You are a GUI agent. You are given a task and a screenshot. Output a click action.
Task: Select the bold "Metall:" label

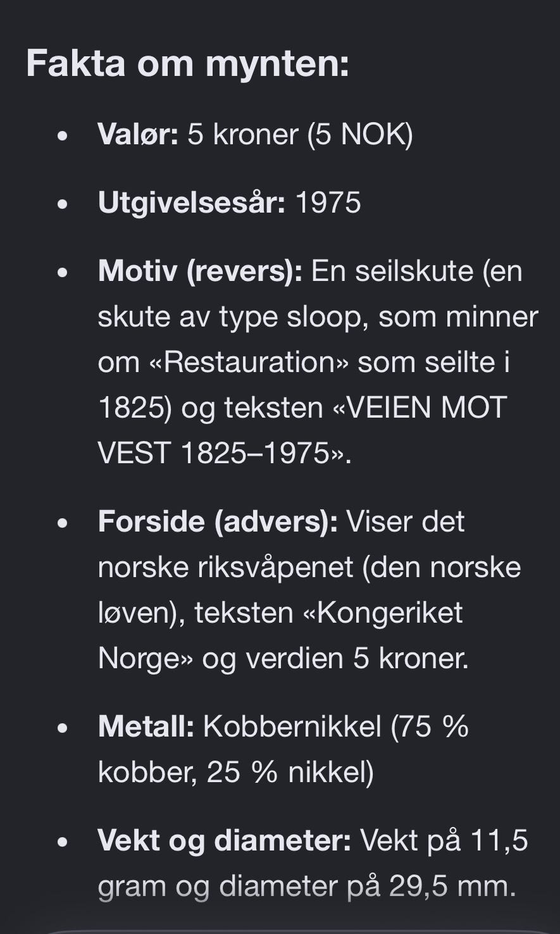[146, 727]
